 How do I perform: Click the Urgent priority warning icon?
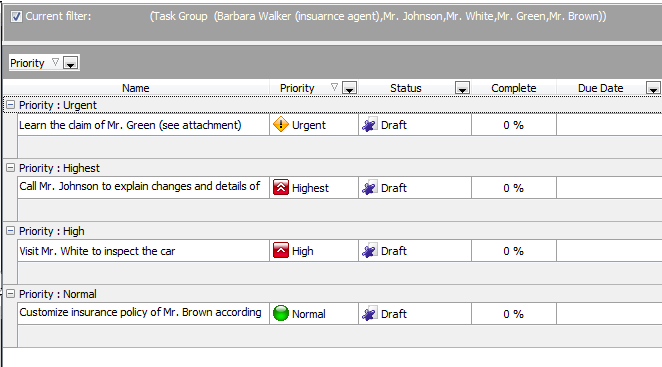281,125
